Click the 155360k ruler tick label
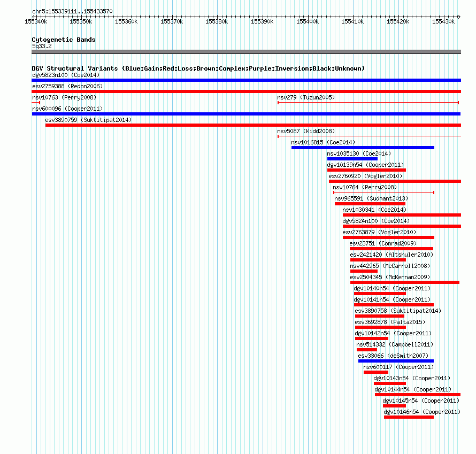Viewport: 476px width, 454px height. (126, 21)
